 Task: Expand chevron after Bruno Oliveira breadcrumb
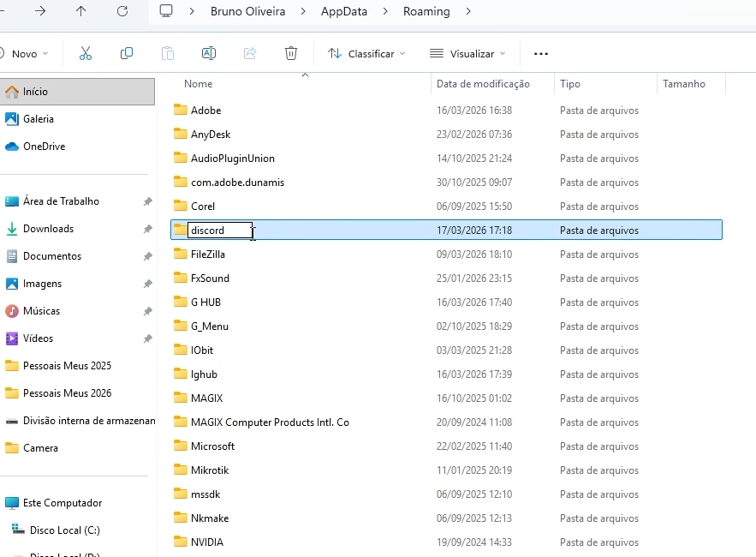tap(303, 11)
